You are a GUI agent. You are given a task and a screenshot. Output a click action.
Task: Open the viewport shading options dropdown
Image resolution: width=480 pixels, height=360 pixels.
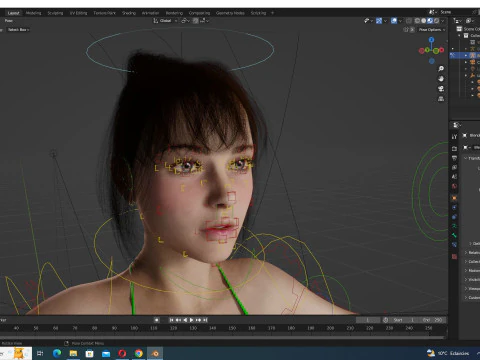(443, 21)
